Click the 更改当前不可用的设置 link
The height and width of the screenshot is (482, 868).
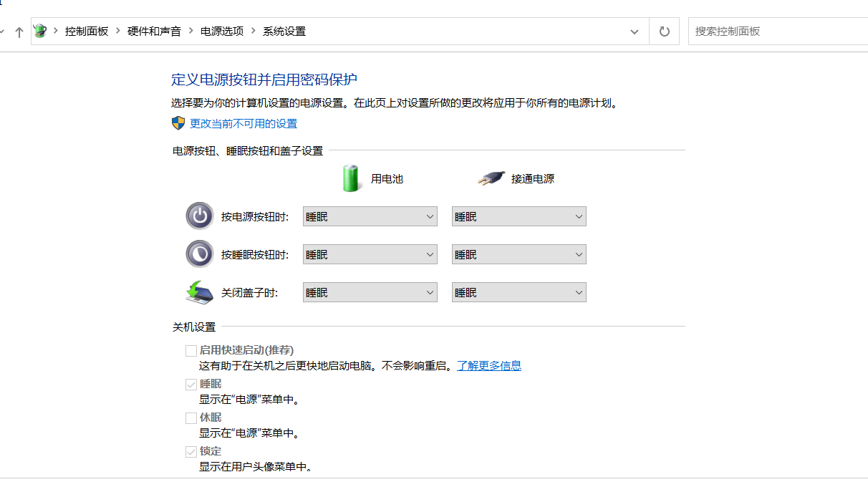[243, 124]
